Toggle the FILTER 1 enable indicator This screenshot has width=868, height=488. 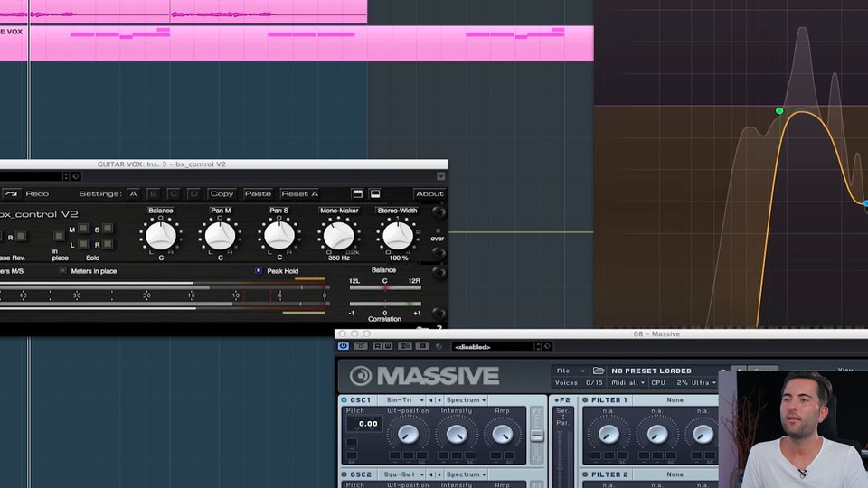click(x=585, y=399)
